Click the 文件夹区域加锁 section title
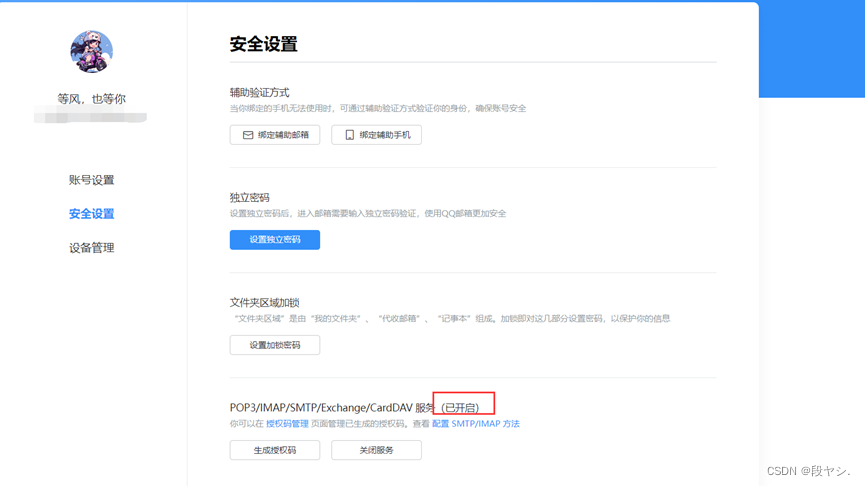This screenshot has height=486, width=865. click(264, 302)
